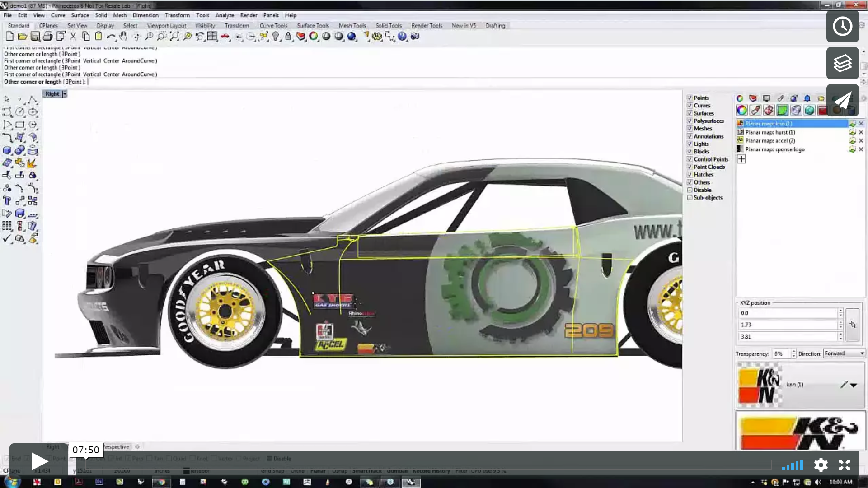Select the Pan hand tool

124,37
